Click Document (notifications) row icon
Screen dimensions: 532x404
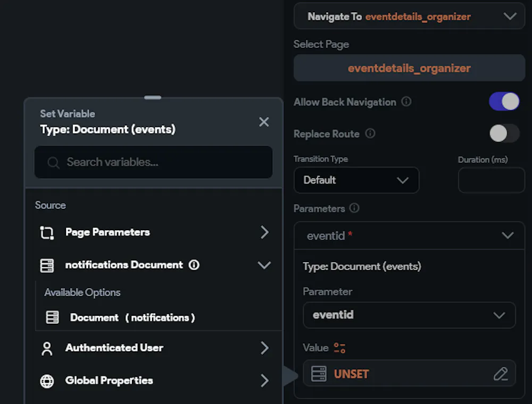tap(52, 317)
